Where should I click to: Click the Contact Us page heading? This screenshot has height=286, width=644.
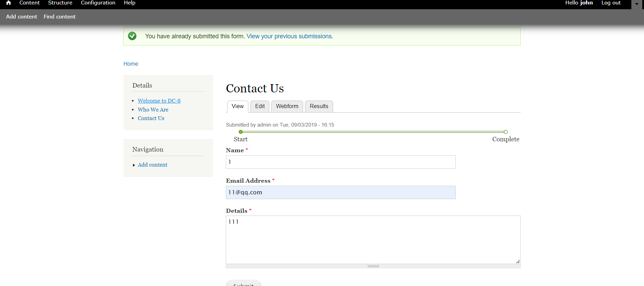[255, 88]
